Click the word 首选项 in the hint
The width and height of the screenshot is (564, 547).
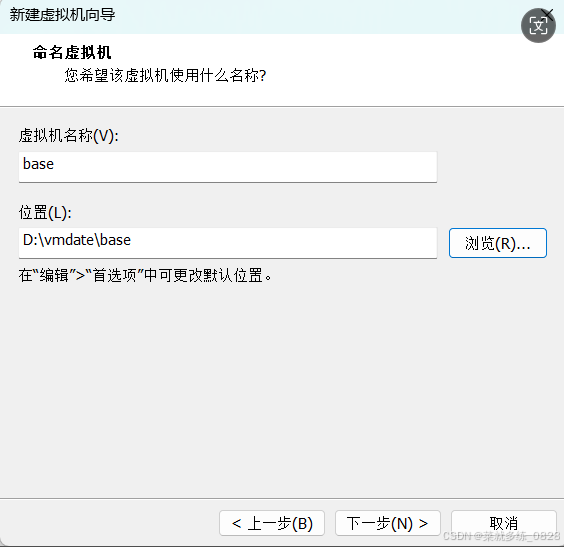click(x=115, y=276)
